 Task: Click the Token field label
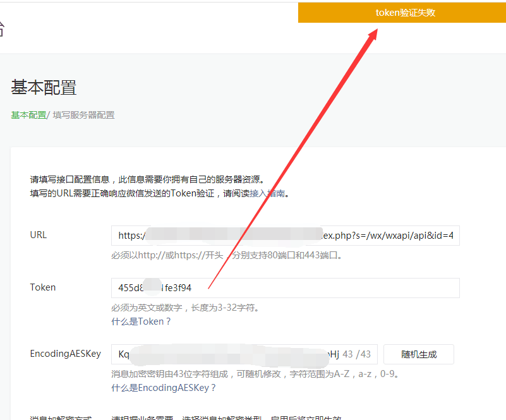pyautogui.click(x=43, y=287)
